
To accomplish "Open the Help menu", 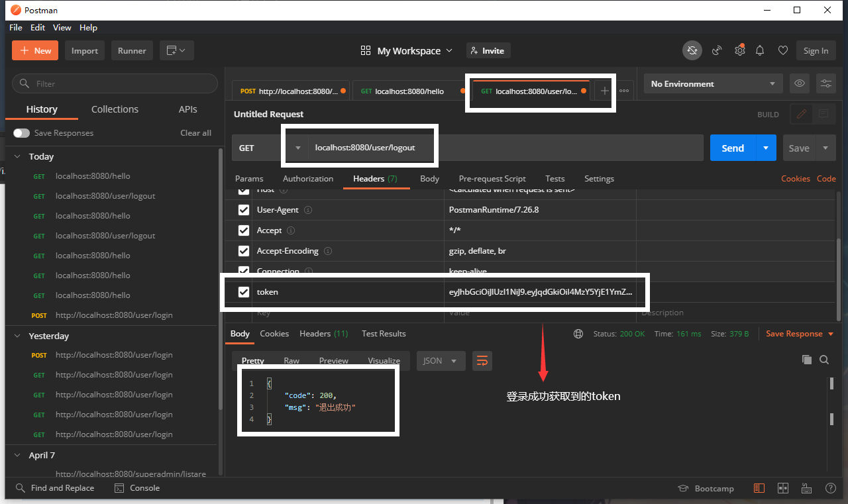I will (x=88, y=28).
